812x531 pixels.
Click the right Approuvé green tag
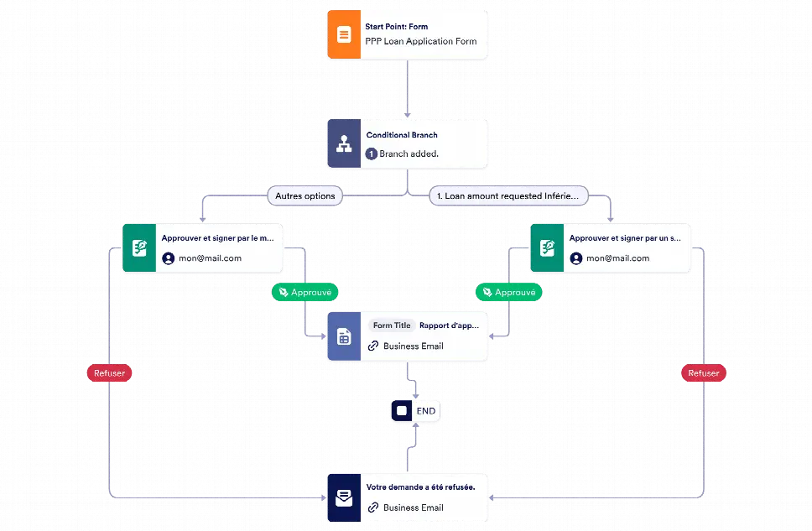point(509,292)
